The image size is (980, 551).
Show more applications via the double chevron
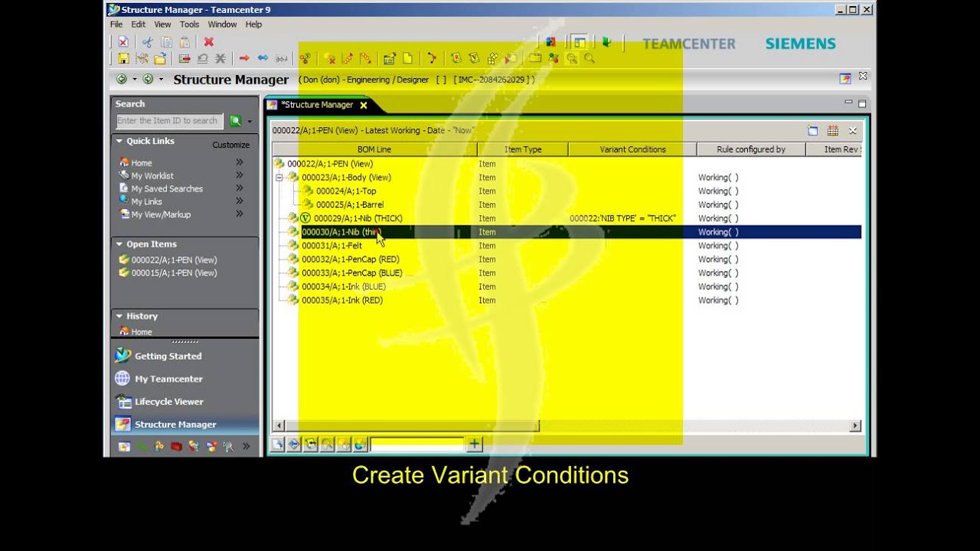(247, 447)
